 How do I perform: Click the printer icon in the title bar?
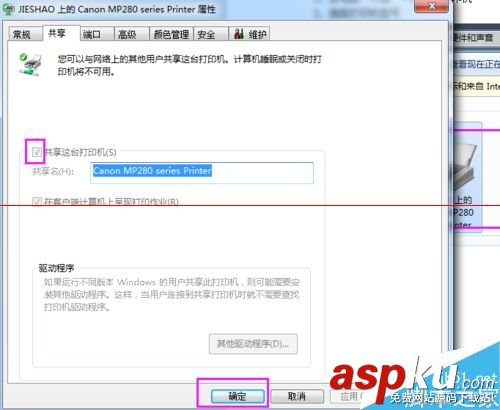(x=8, y=9)
